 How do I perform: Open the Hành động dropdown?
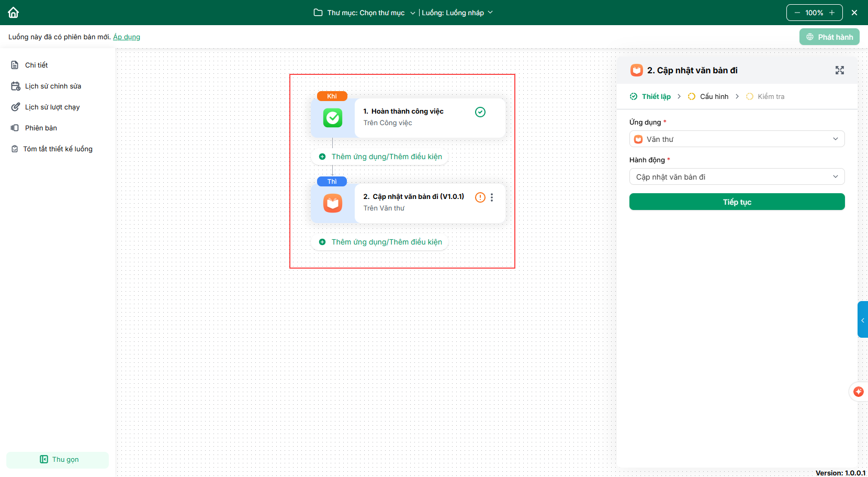(x=737, y=177)
